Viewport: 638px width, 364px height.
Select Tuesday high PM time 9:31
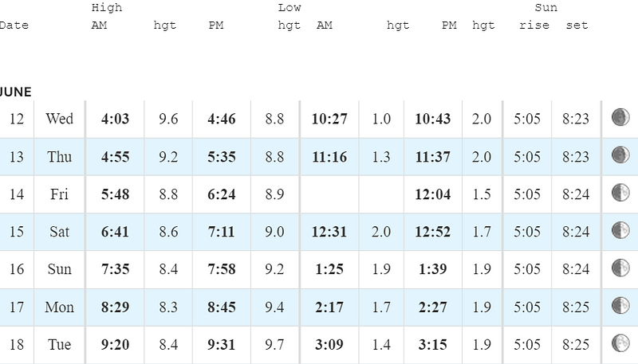click(x=222, y=345)
